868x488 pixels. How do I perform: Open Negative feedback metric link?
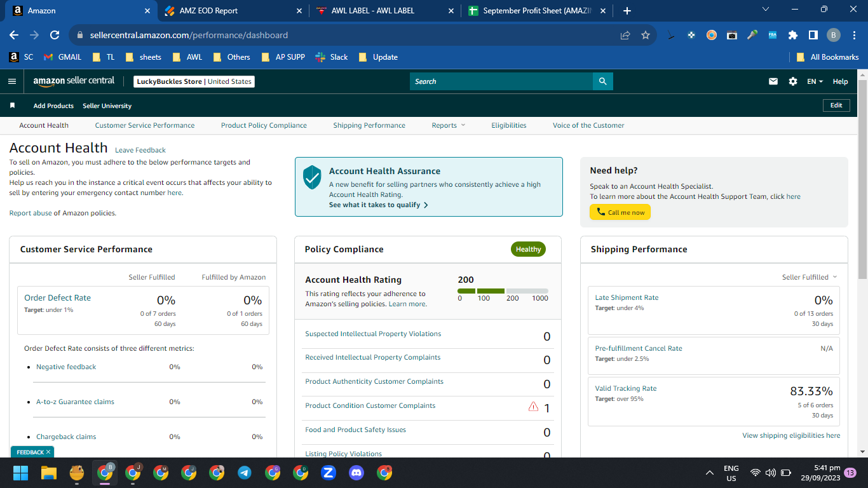point(66,367)
